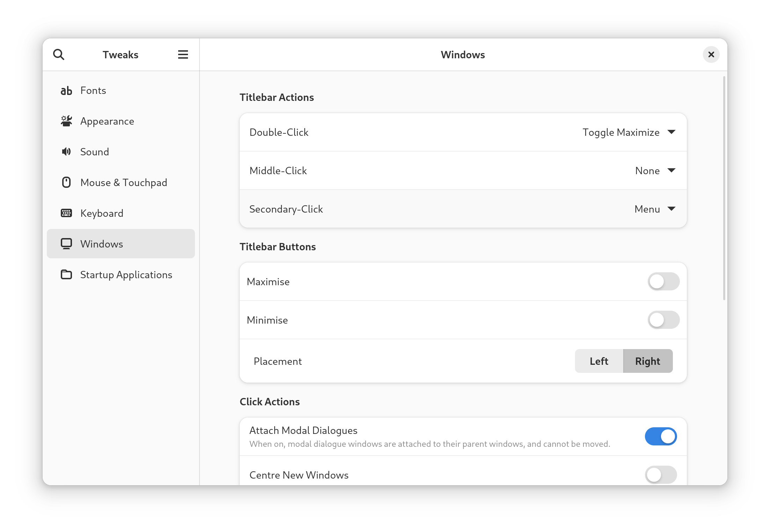Open the Double-Click action dropdown

coord(628,132)
